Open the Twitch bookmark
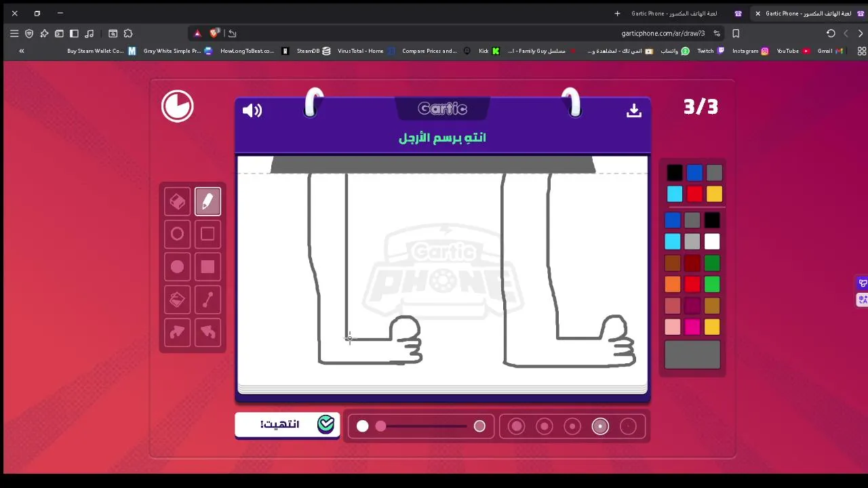Viewport: 868px width, 488px height. pyautogui.click(x=711, y=51)
